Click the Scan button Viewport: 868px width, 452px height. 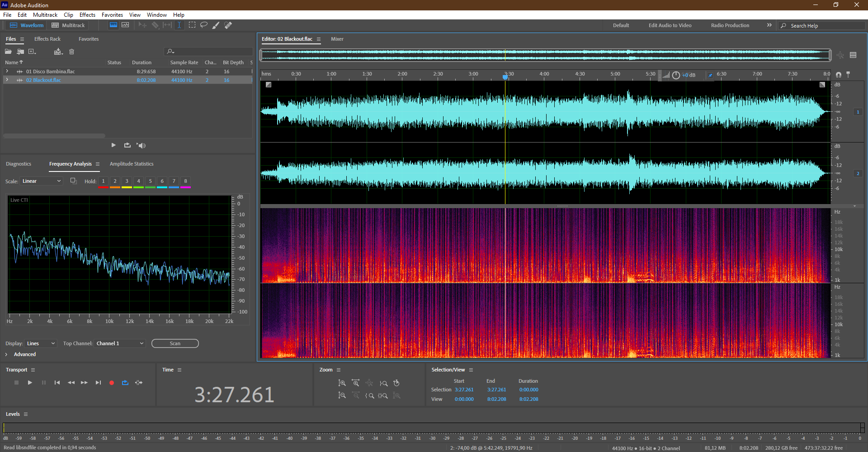pyautogui.click(x=175, y=343)
